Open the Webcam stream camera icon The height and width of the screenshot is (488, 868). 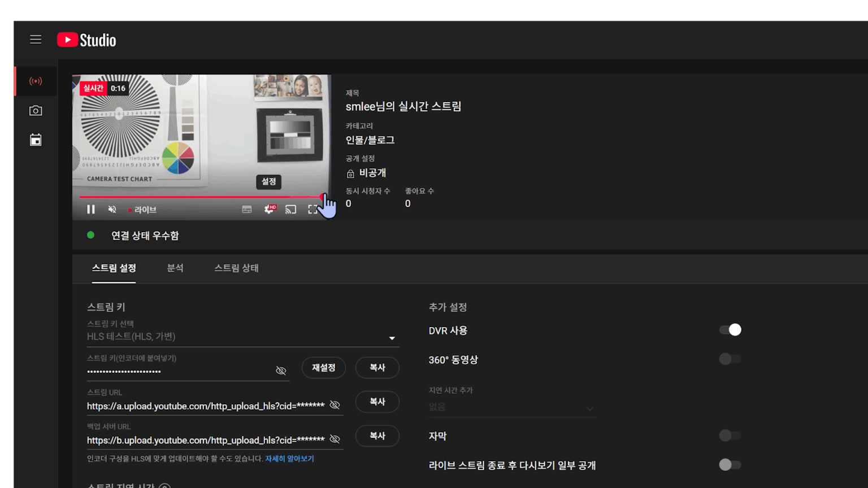(35, 110)
